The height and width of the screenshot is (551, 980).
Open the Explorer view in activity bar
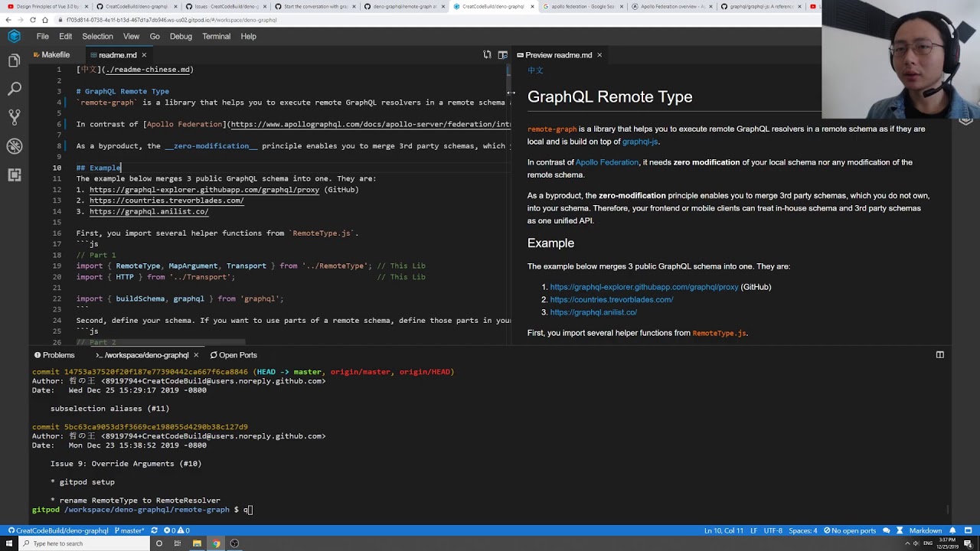(x=14, y=61)
